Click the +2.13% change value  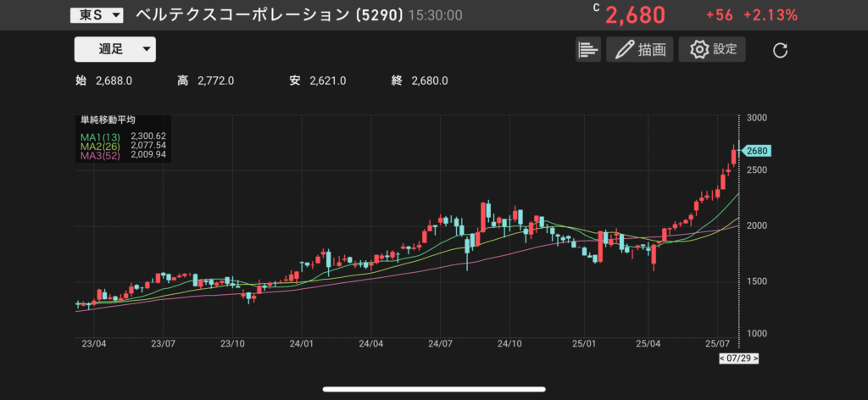point(771,15)
